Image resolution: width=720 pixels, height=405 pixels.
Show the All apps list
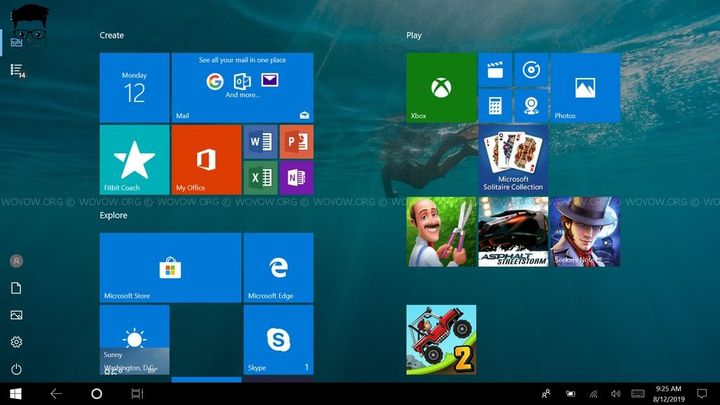[16, 70]
